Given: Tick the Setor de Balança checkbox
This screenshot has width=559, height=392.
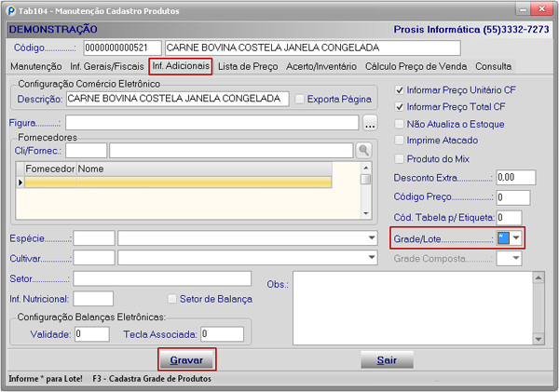Looking at the screenshot, I should [172, 299].
